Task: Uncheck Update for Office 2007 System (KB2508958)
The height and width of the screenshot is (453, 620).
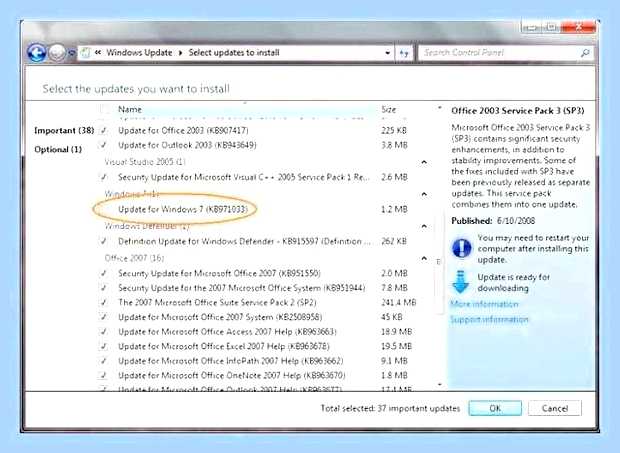Action: (104, 317)
